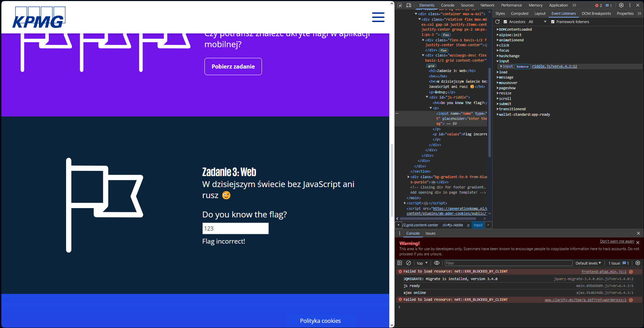
Task: Close the console drawer
Action: pyautogui.click(x=638, y=233)
